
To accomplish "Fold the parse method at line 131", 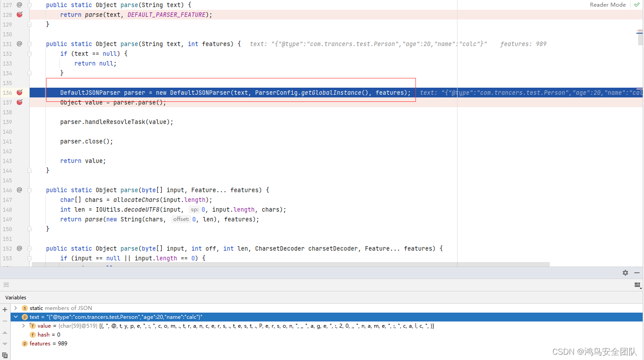I will coord(30,44).
